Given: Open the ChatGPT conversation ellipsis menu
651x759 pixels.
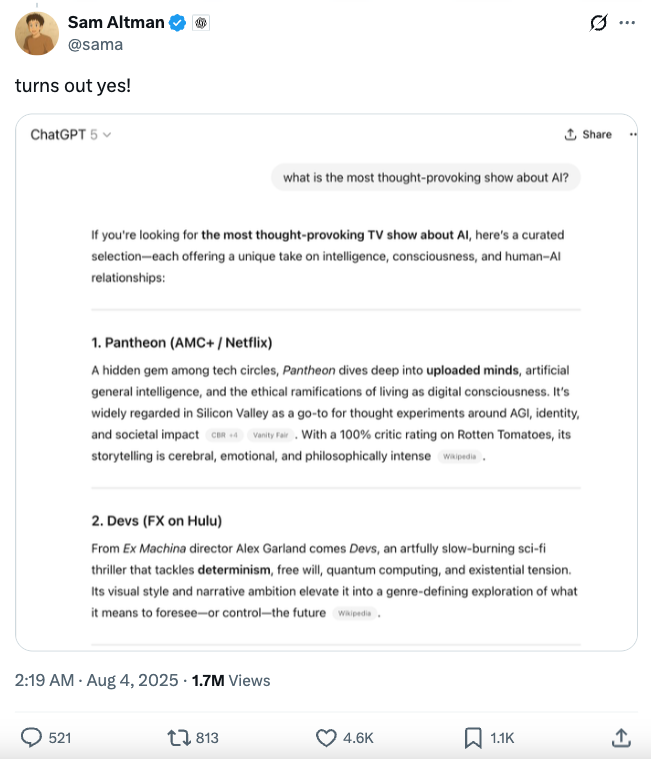Looking at the screenshot, I should (633, 135).
